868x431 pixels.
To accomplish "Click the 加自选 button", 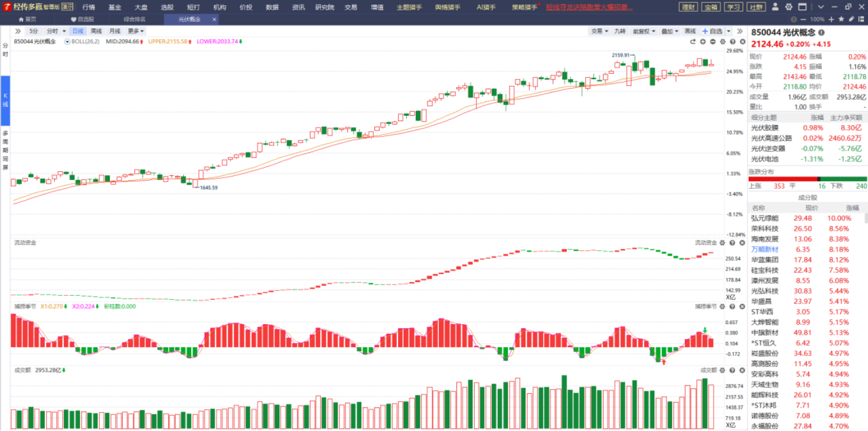I will pos(712,31).
